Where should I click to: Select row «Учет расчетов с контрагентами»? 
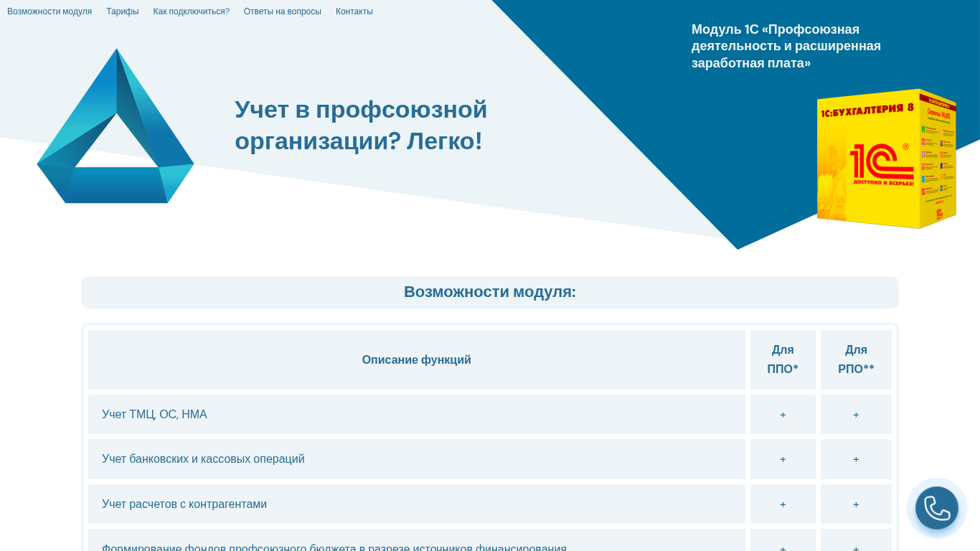[x=417, y=504]
